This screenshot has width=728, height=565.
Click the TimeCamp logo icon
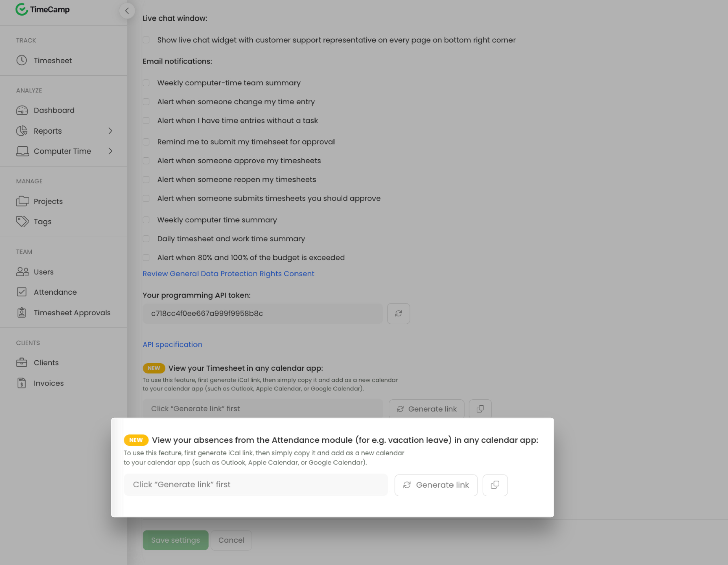coord(21,10)
